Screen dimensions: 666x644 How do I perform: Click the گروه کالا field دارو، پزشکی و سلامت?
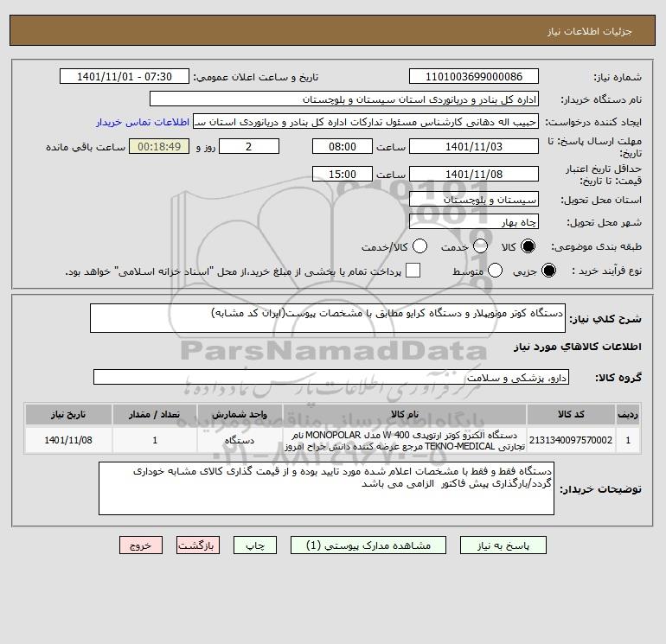(x=331, y=377)
